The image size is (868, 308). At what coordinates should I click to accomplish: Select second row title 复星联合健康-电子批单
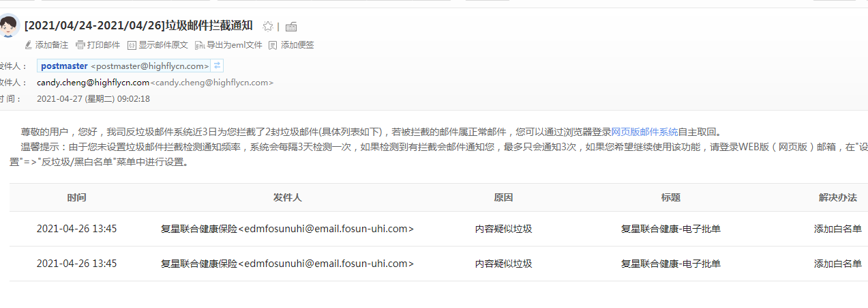670,264
